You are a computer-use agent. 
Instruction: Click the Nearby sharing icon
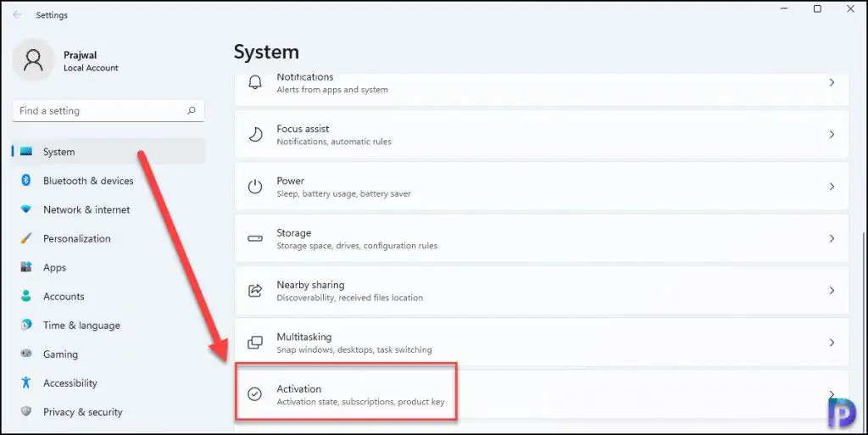click(x=255, y=291)
